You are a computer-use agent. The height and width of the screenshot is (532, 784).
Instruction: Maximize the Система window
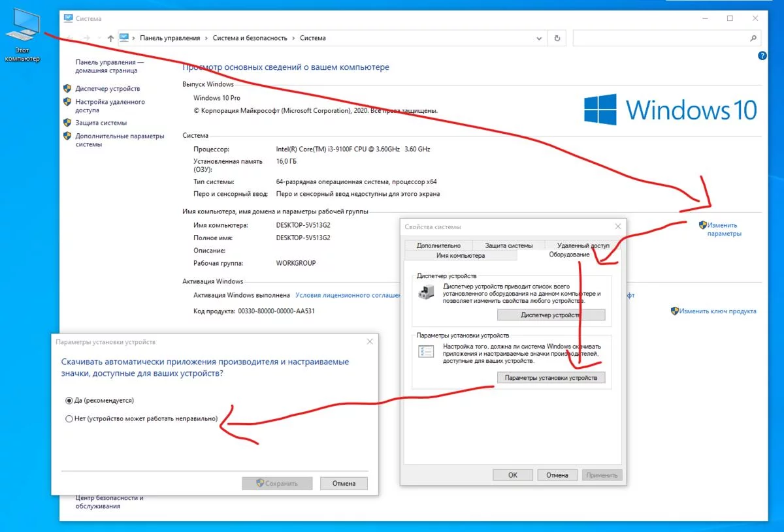730,18
